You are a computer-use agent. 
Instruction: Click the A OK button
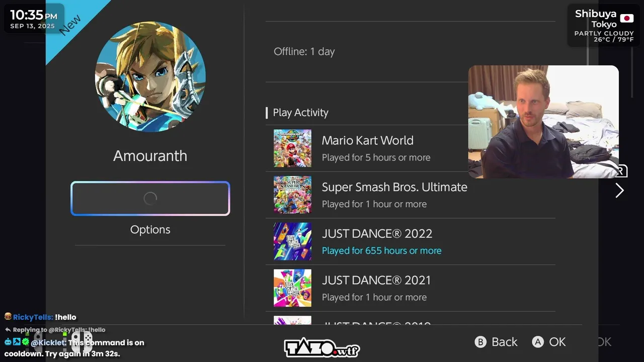point(549,342)
